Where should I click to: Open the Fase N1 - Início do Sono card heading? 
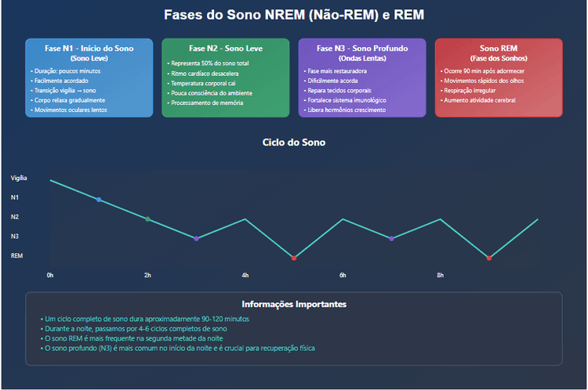pyautogui.click(x=89, y=49)
